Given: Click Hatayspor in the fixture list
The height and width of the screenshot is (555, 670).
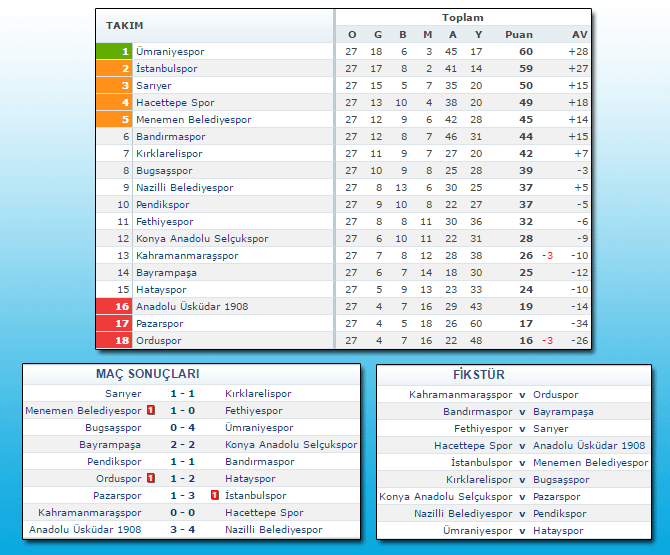Looking at the screenshot, I should 558,531.
